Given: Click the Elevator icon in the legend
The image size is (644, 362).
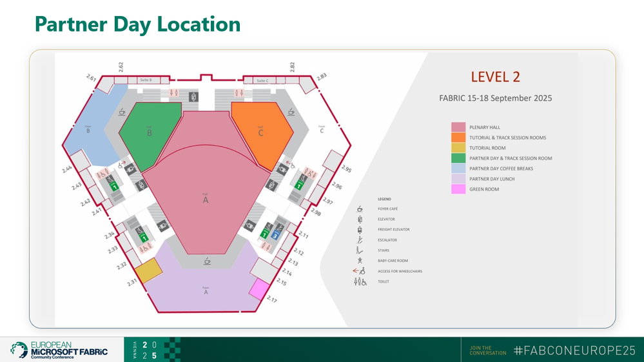Looking at the screenshot, I should (360, 219).
